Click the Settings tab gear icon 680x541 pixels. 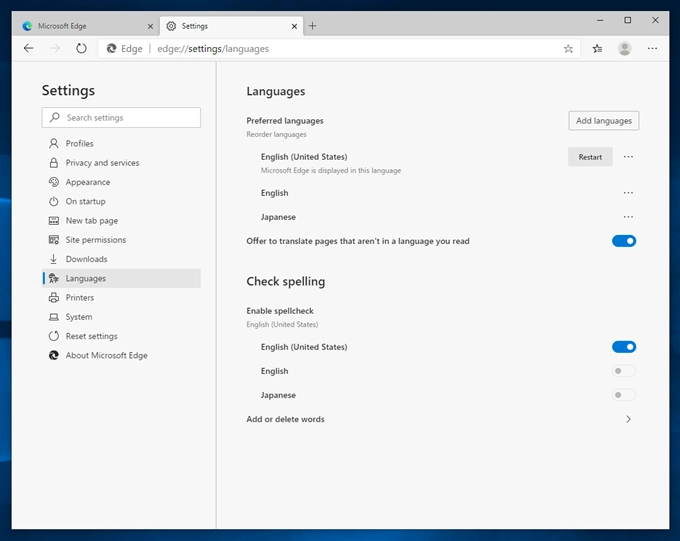(x=171, y=26)
